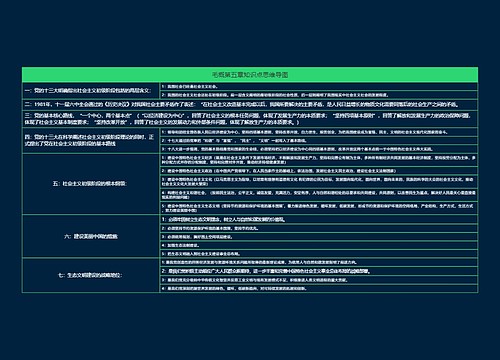Screen dimensions: 500x360
Task: Select the green title bar 毛概第五章知识点思维导图
Action: click(250, 75)
